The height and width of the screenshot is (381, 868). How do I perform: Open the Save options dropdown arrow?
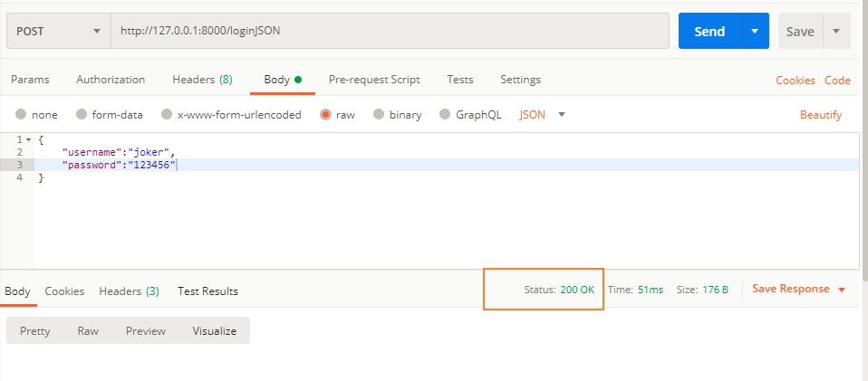(836, 31)
